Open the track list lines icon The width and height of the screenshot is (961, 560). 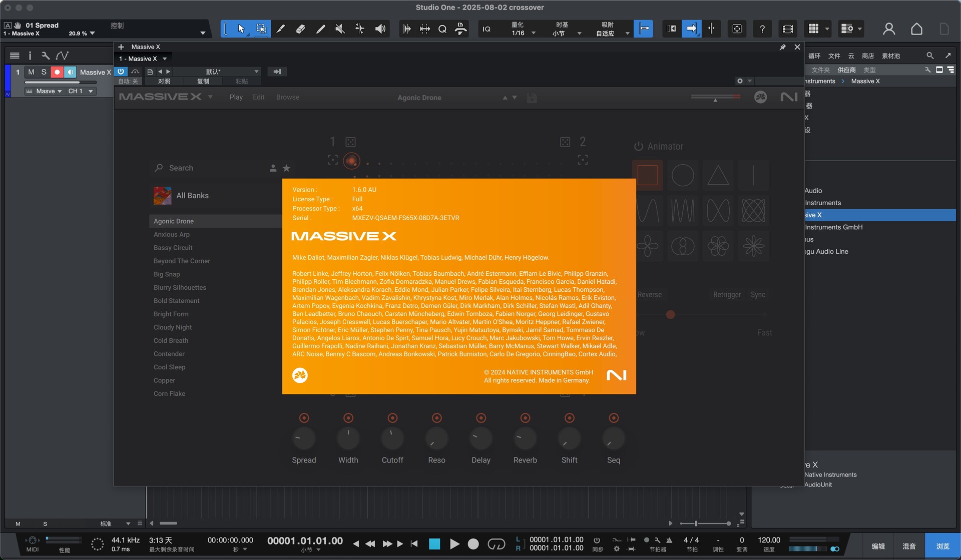click(x=15, y=56)
